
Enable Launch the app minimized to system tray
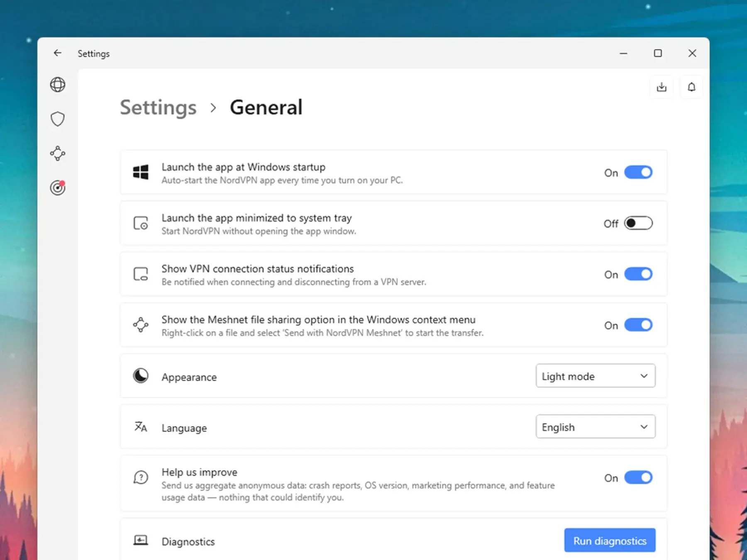[638, 223]
